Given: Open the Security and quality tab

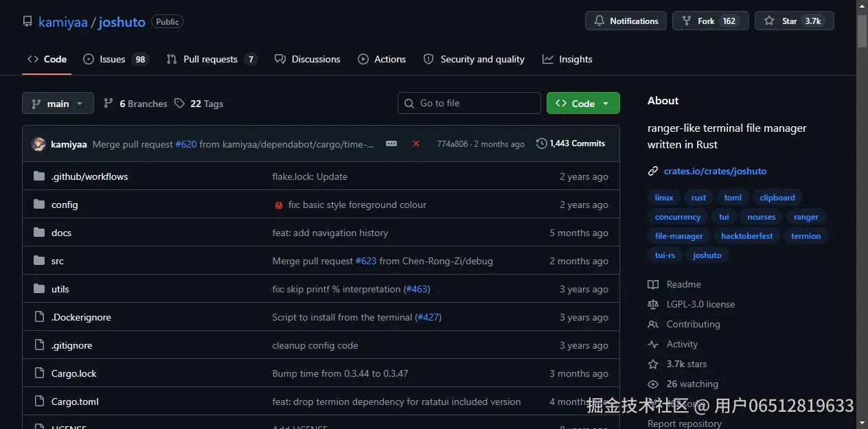Looking at the screenshot, I should [474, 59].
